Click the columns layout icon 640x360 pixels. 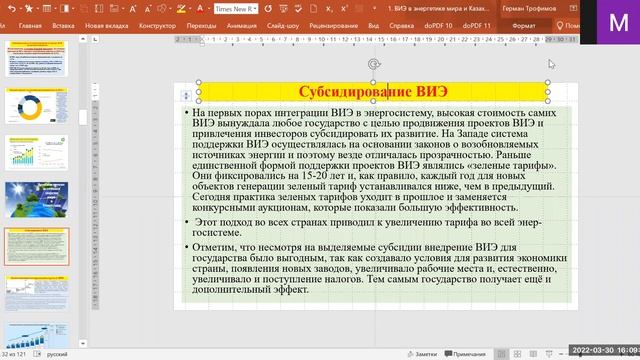tap(99, 9)
